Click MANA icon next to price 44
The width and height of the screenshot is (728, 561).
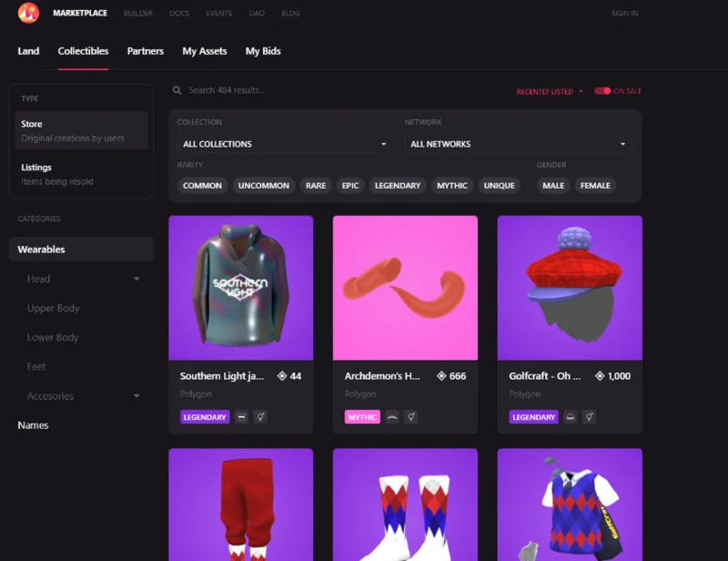coord(282,376)
